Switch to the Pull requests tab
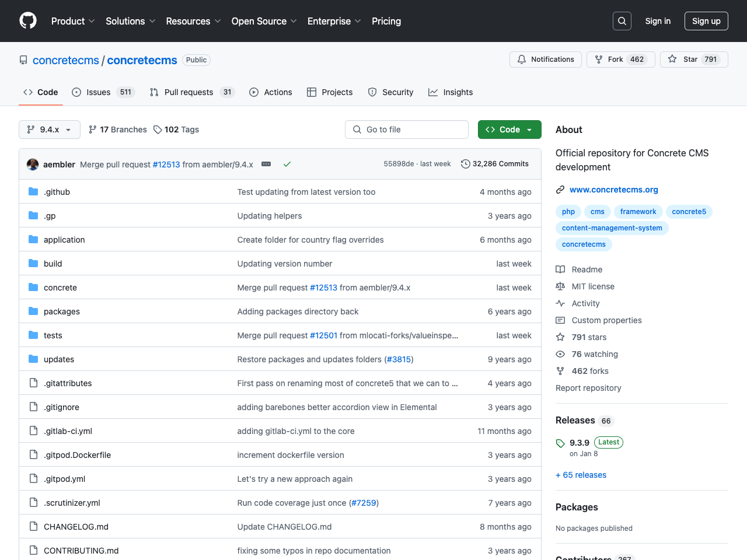 (x=192, y=92)
